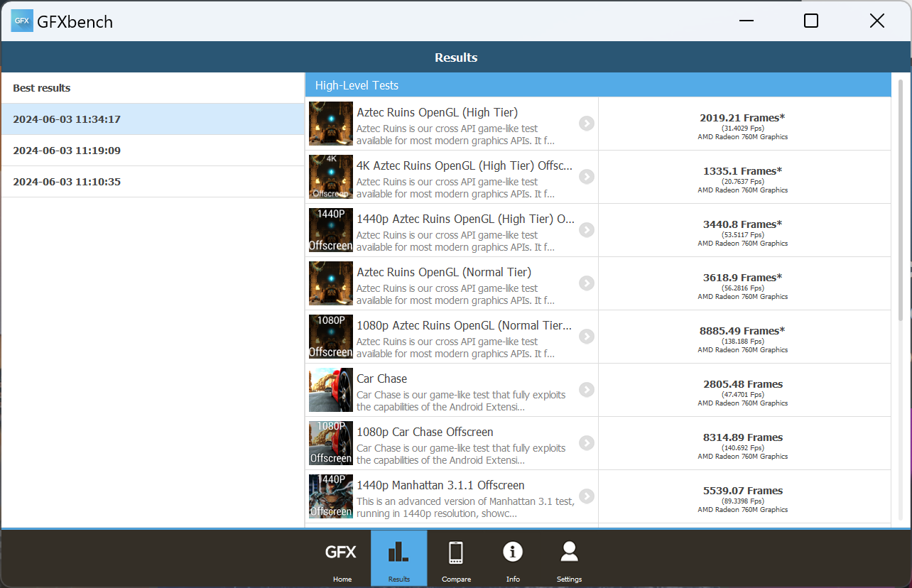This screenshot has height=588, width=912.
Task: Expand details arrow for 1440p Aztec Ruins Offscreen
Action: click(586, 230)
